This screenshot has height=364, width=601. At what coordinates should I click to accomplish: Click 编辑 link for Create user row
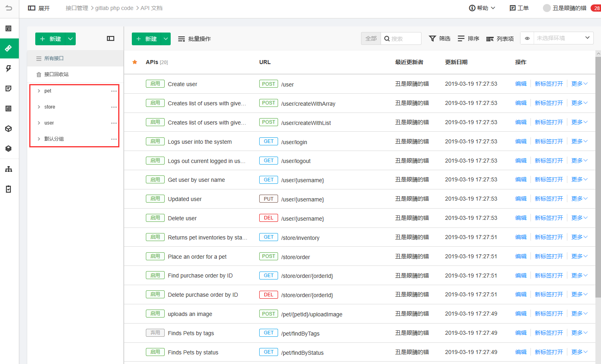click(521, 84)
